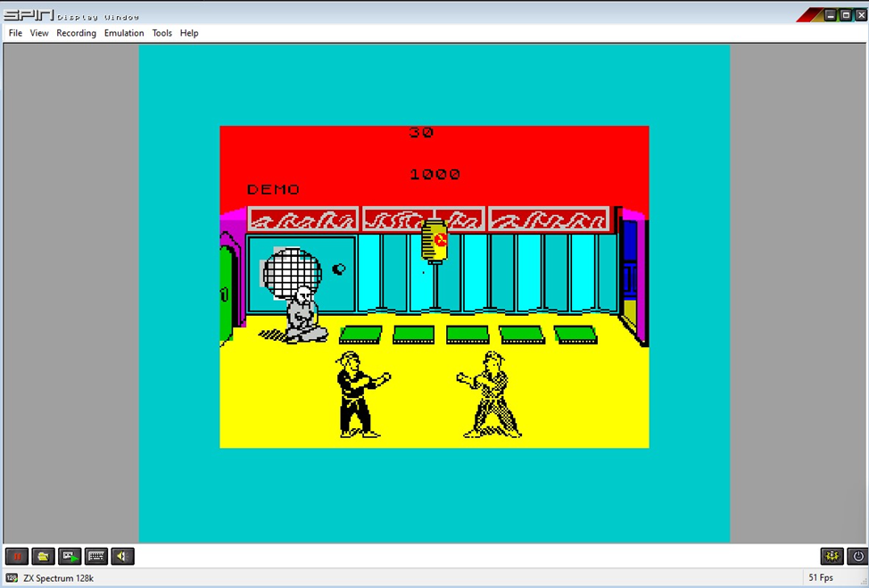
Task: Show the on-screen keyboard icon
Action: pos(96,557)
